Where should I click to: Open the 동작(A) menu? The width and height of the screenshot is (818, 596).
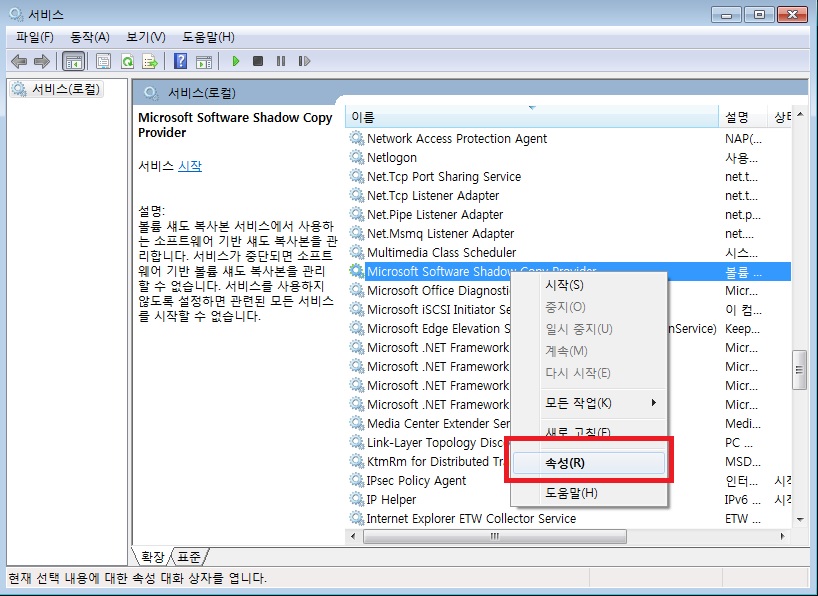[x=90, y=37]
